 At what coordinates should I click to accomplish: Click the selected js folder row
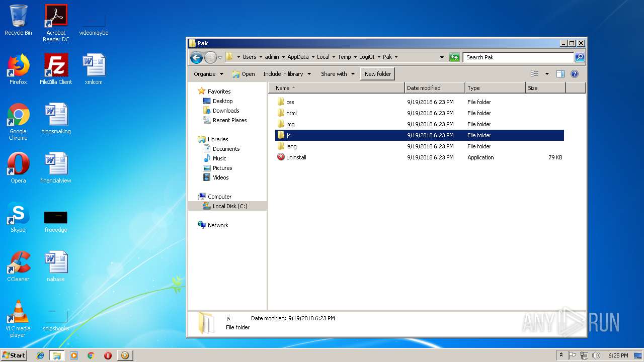tap(420, 135)
